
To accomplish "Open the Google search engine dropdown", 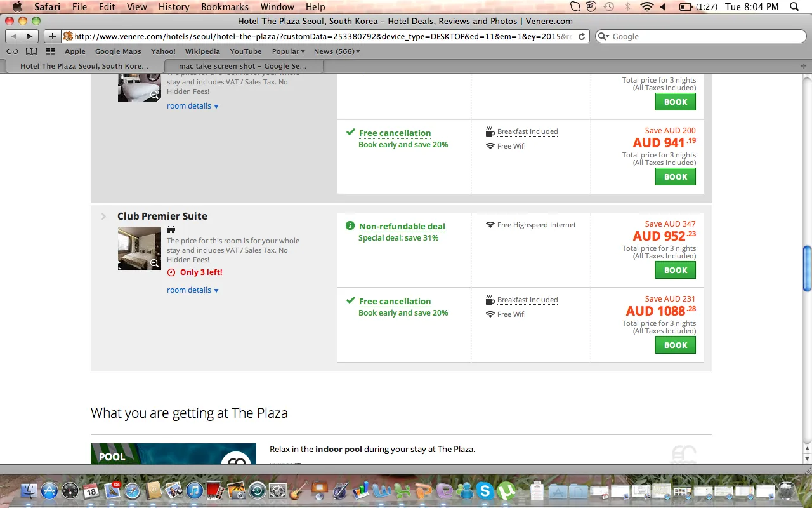I will (x=605, y=36).
